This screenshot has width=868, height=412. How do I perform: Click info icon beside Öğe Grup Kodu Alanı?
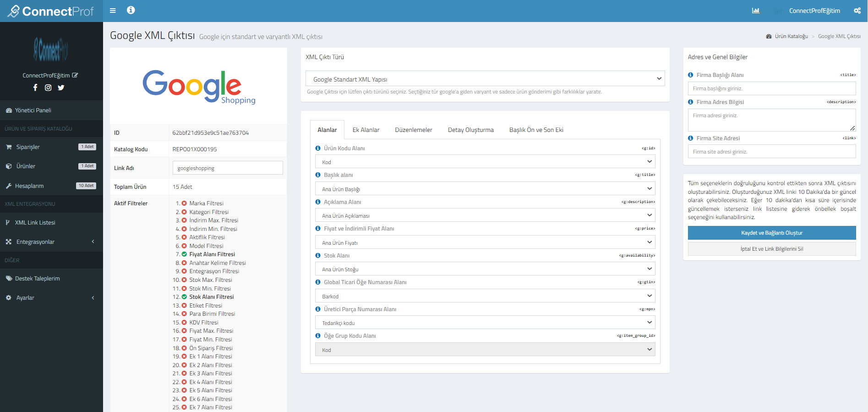(x=318, y=335)
